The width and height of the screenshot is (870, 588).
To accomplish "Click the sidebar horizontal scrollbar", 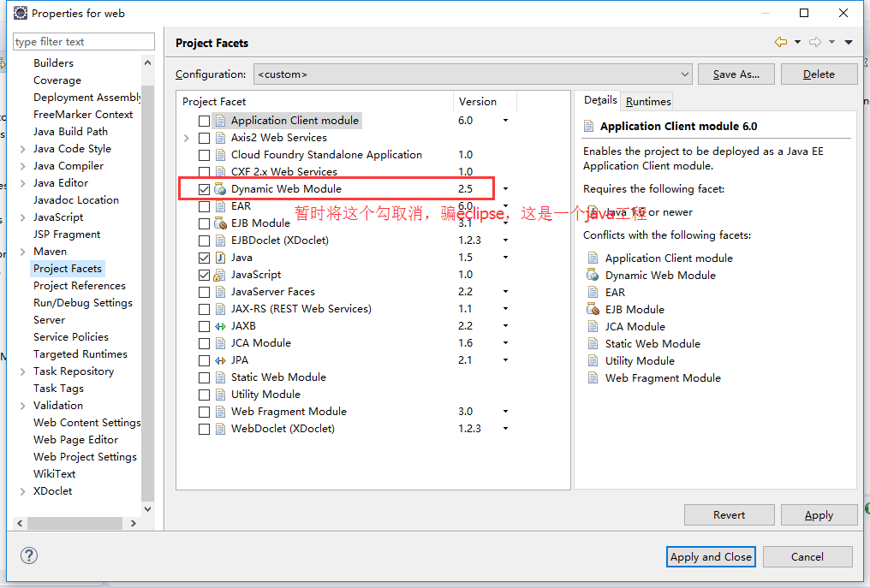I will pyautogui.click(x=74, y=523).
